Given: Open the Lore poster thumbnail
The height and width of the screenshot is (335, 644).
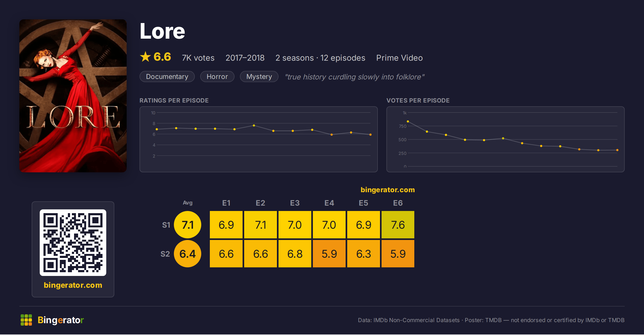Looking at the screenshot, I should pyautogui.click(x=73, y=96).
